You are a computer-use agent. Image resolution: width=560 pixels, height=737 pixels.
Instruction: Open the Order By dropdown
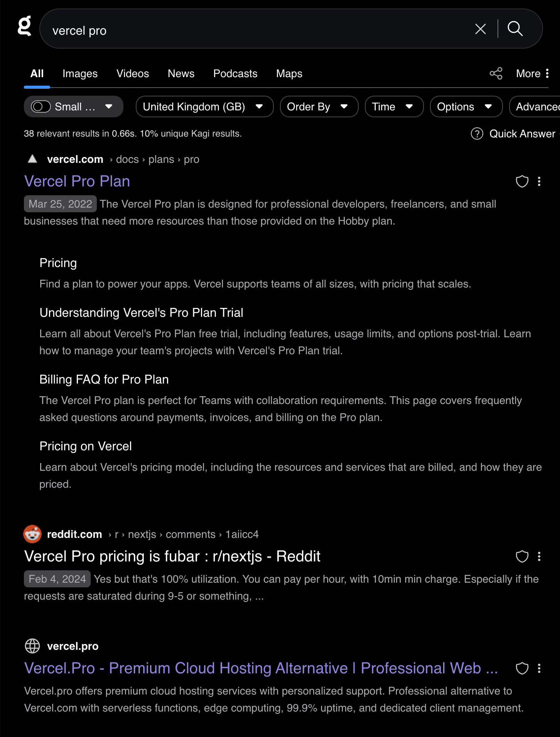[x=319, y=106]
